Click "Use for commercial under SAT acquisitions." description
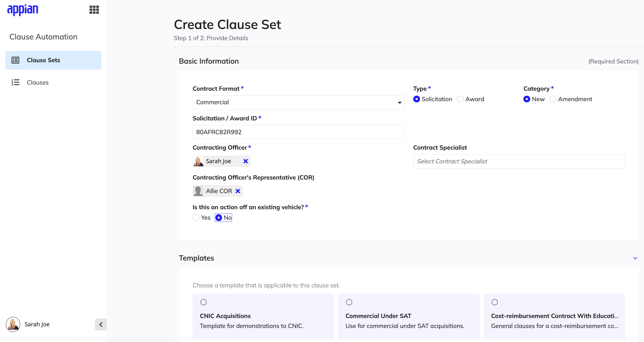The height and width of the screenshot is (342, 644). (x=405, y=326)
